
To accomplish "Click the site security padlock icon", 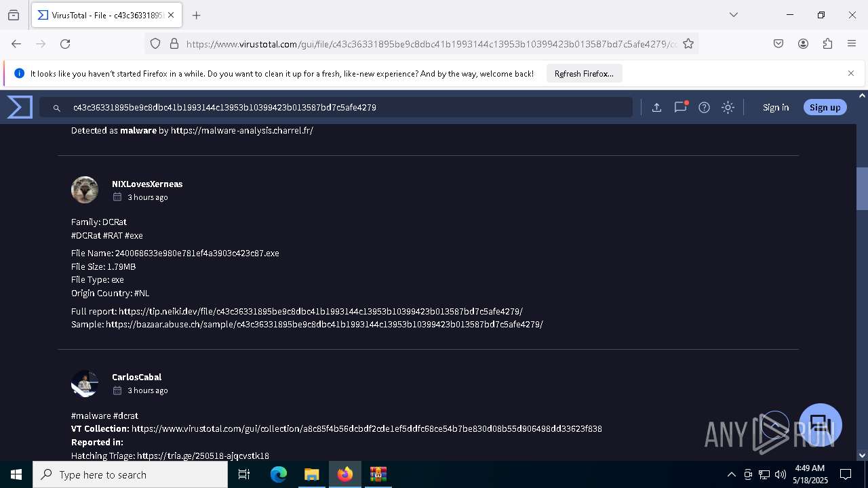I will [x=174, y=43].
